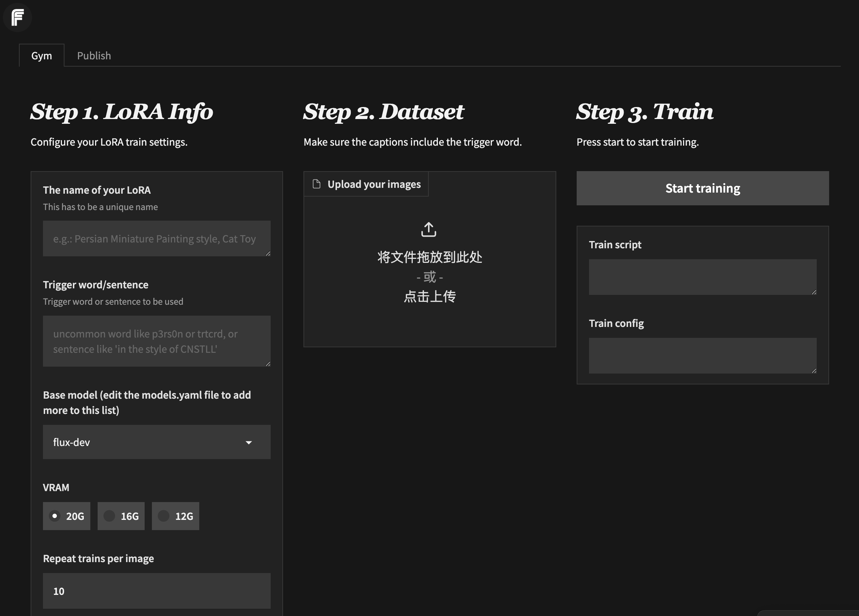
Task: Click the Train config text area
Action: click(x=702, y=355)
